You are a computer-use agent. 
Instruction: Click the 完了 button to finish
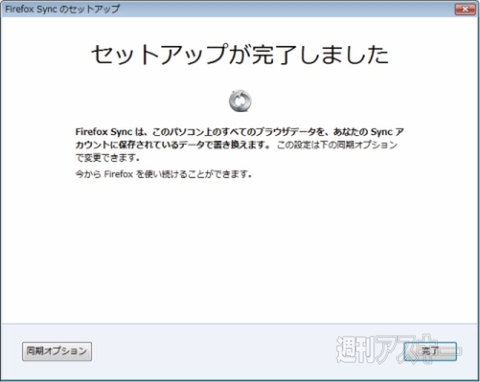click(430, 351)
